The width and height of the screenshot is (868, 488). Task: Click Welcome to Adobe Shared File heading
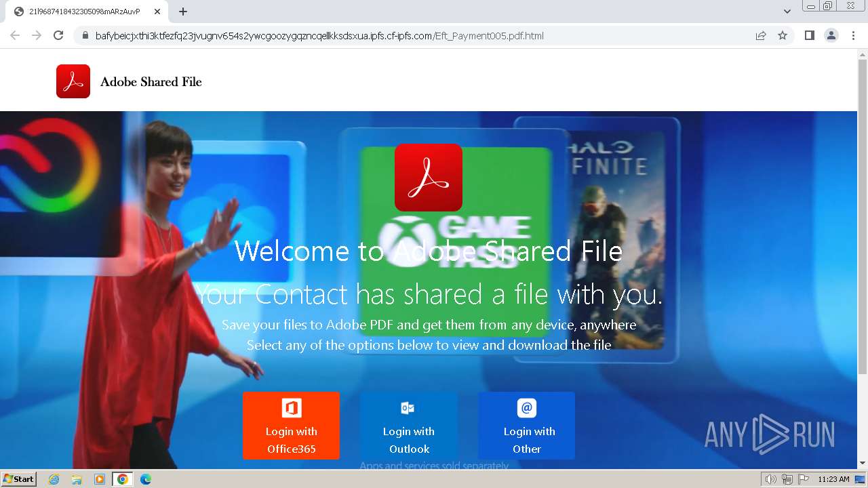(429, 251)
